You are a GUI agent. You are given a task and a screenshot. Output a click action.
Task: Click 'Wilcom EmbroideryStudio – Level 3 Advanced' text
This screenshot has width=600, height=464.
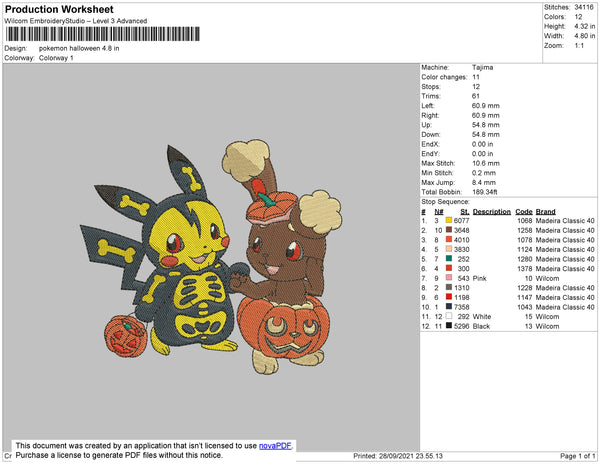point(76,21)
